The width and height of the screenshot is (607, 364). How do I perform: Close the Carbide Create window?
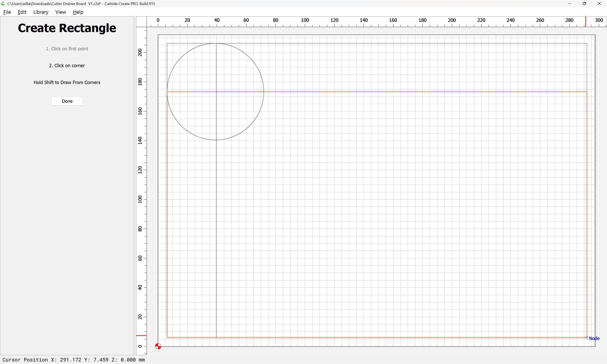click(599, 4)
